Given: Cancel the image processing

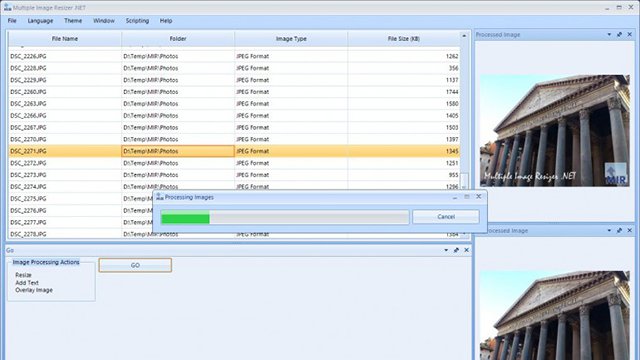Looking at the screenshot, I should coord(446,217).
